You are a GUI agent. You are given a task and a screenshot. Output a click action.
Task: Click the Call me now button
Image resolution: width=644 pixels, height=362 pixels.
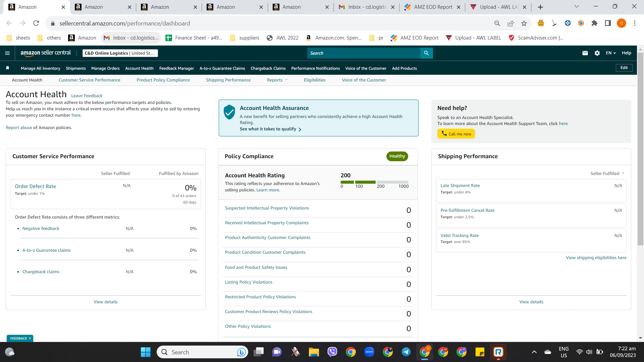456,134
